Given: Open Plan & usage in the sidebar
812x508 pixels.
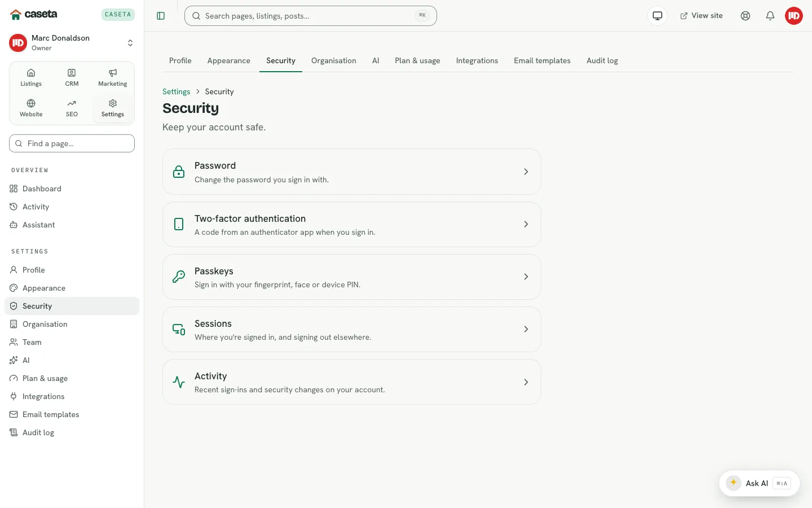Looking at the screenshot, I should 72,378.
